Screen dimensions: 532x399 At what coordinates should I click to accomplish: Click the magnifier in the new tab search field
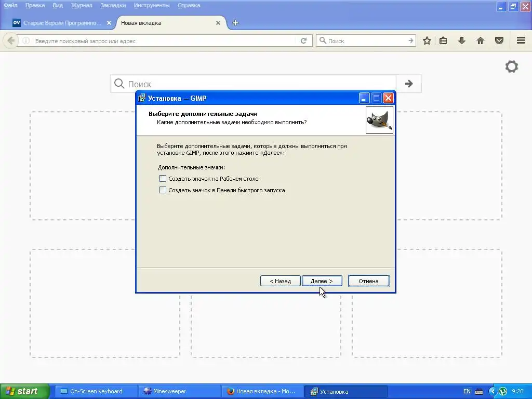point(119,84)
